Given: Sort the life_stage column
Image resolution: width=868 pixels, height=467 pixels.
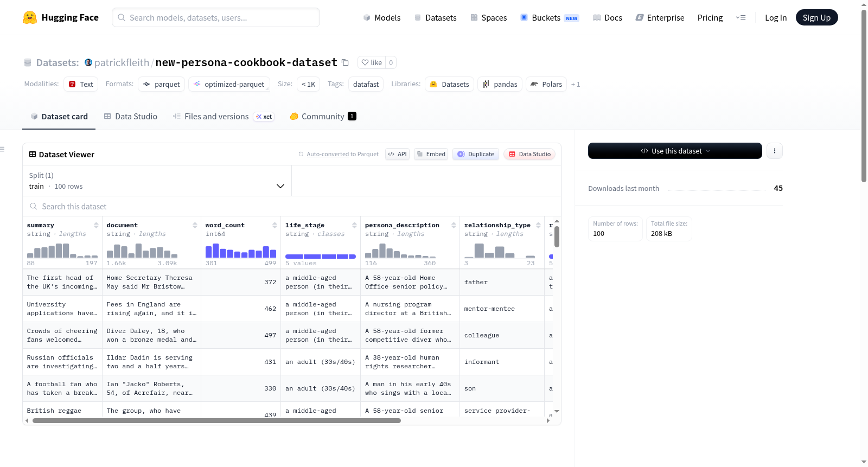Looking at the screenshot, I should tap(354, 225).
